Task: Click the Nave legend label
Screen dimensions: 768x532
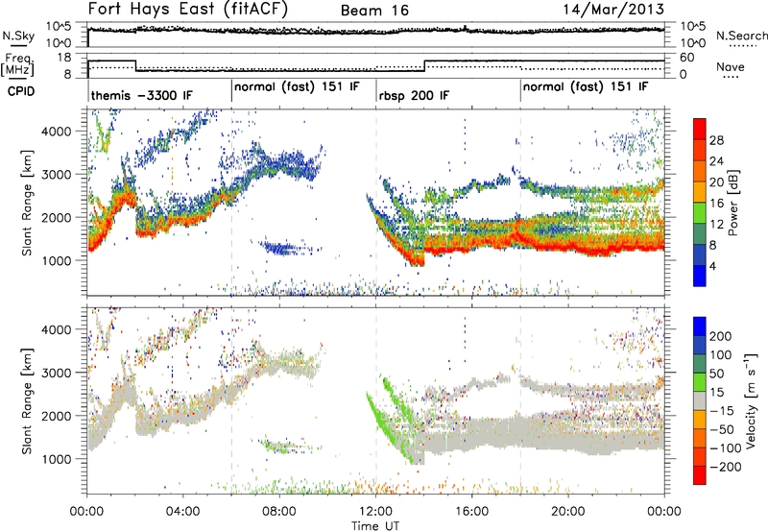Action: pyautogui.click(x=731, y=66)
